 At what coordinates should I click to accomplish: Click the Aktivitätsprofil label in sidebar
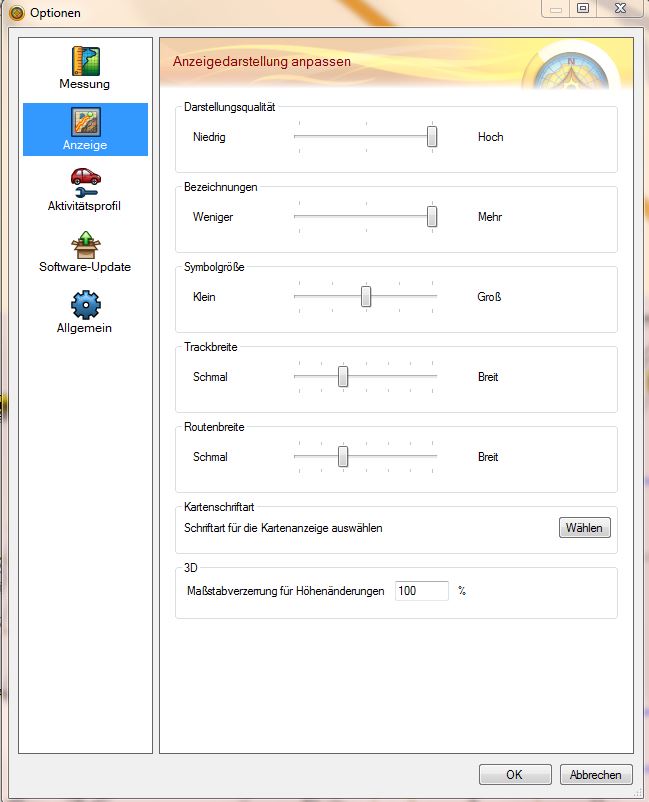85,206
